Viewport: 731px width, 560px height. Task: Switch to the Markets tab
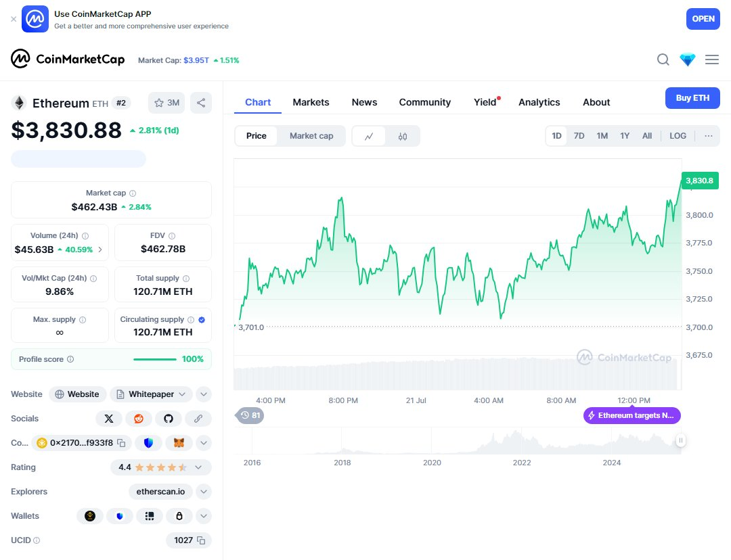coord(311,101)
